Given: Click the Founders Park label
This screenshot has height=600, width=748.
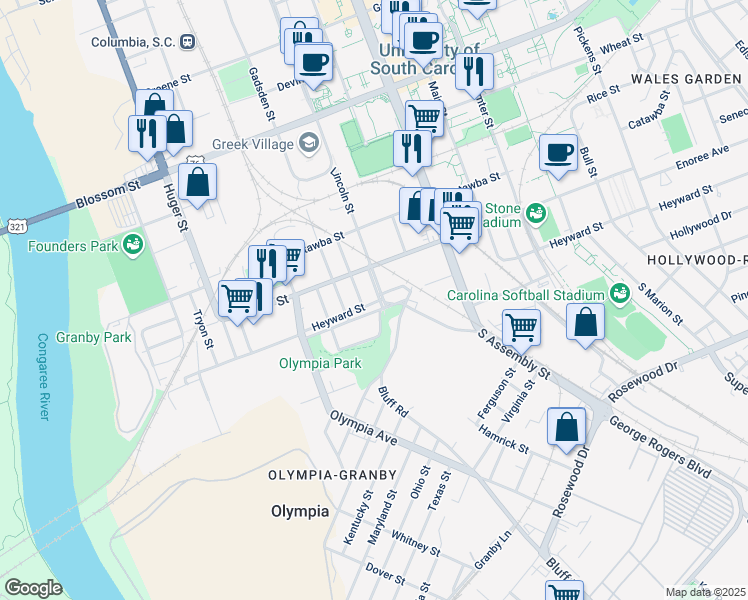Looking at the screenshot, I should 73,246.
